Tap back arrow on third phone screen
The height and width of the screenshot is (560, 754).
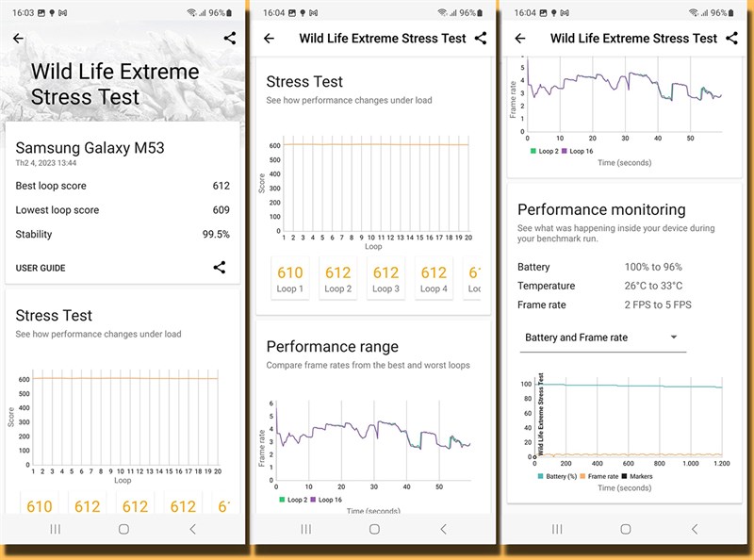520,39
